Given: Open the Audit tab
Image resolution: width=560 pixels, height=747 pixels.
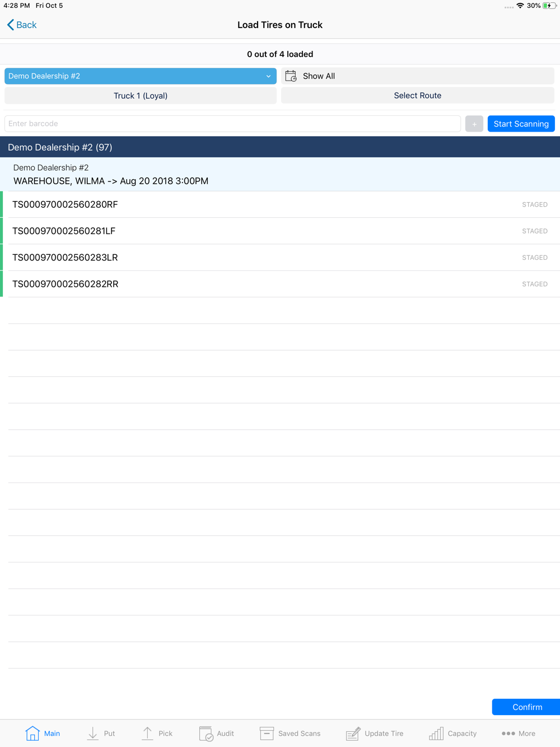Looking at the screenshot, I should point(217,733).
